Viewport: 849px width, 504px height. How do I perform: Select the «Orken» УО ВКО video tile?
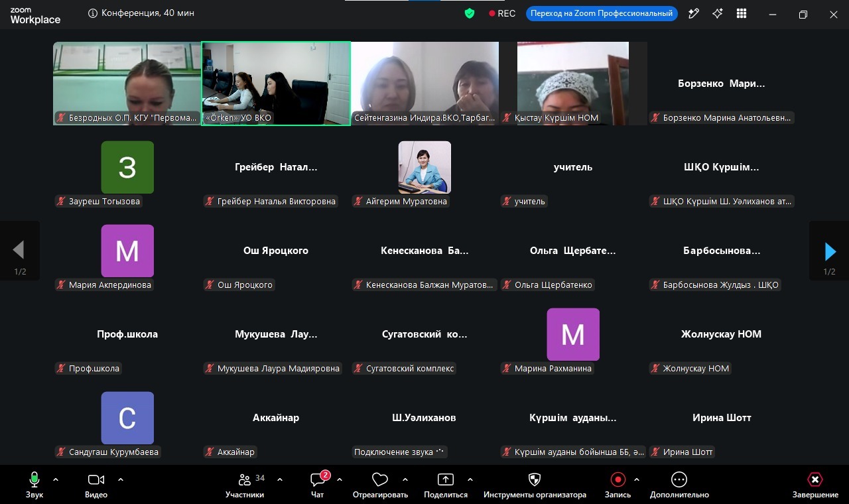coord(276,84)
